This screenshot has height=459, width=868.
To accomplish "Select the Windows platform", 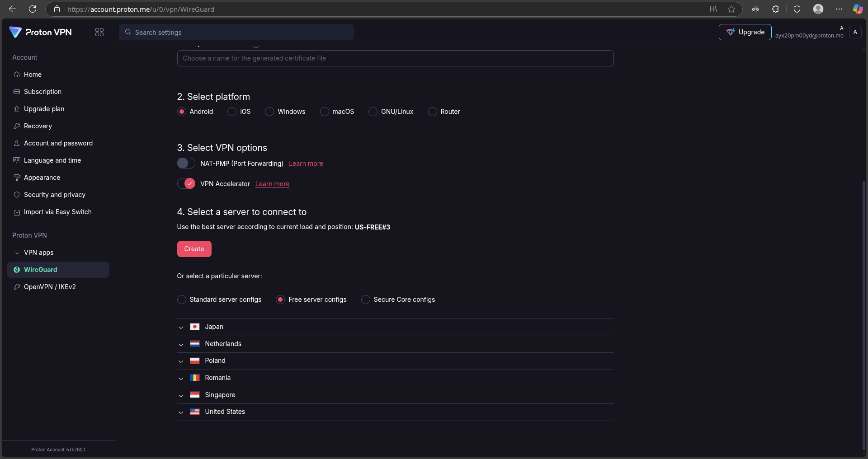I will [x=269, y=112].
